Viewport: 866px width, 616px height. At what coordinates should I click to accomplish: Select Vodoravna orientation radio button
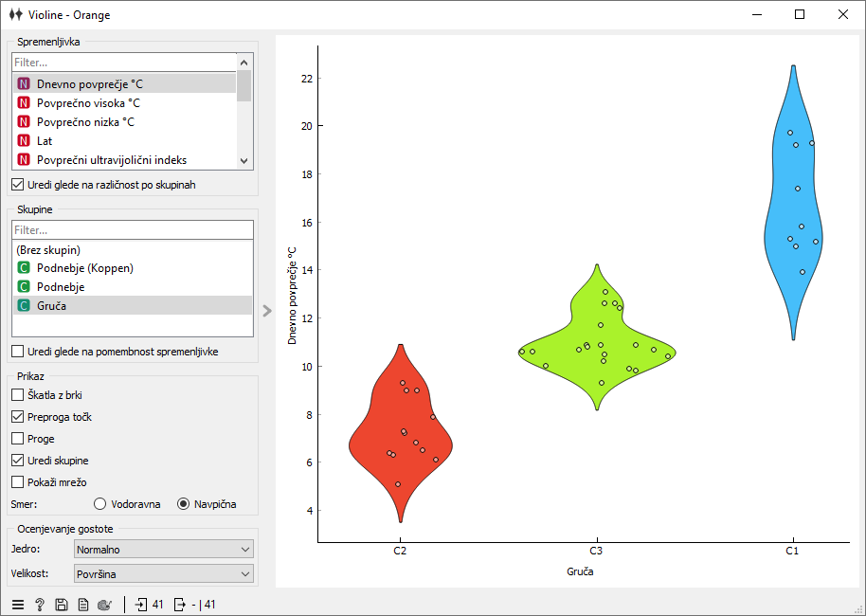coord(127,504)
